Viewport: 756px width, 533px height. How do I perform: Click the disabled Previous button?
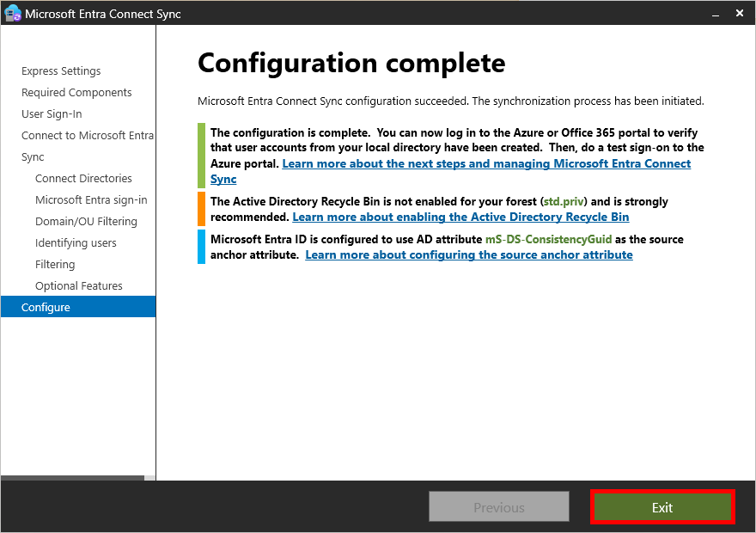pyautogui.click(x=498, y=506)
